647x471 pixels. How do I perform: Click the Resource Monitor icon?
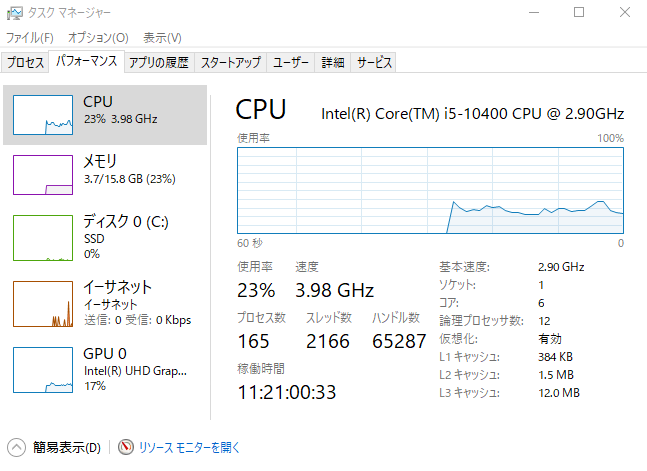pos(125,447)
